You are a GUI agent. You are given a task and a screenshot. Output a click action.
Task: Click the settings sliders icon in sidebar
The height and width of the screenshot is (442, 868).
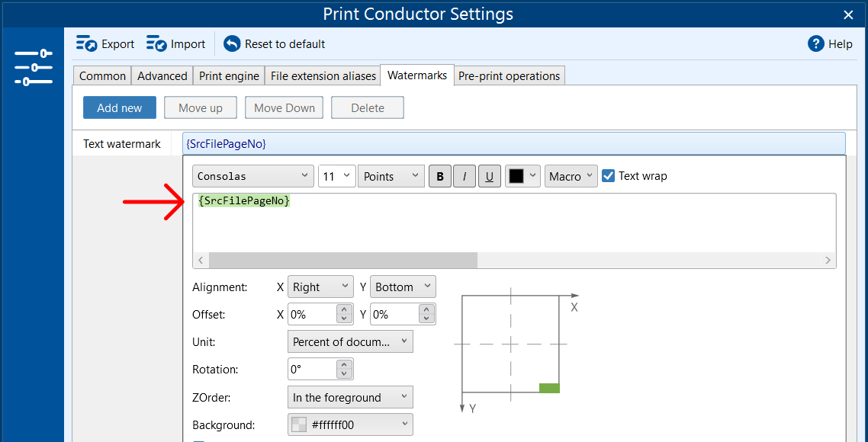click(x=33, y=67)
